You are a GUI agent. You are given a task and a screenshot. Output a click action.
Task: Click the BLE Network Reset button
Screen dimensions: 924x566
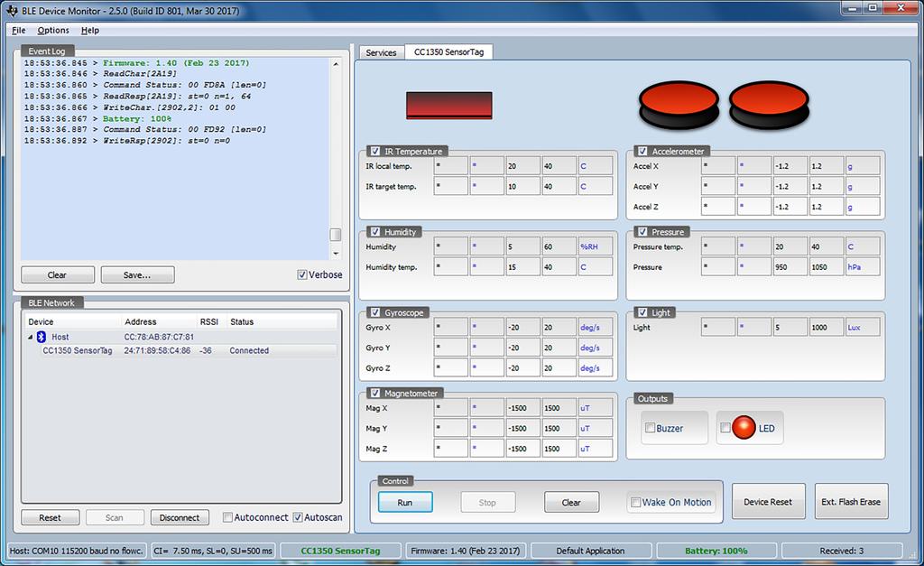click(x=51, y=517)
